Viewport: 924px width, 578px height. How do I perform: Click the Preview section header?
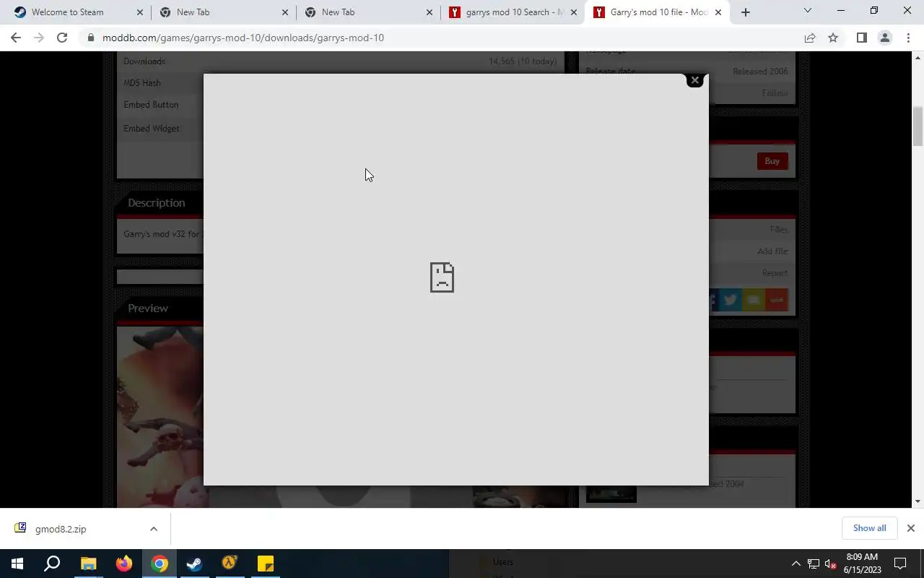[148, 308]
